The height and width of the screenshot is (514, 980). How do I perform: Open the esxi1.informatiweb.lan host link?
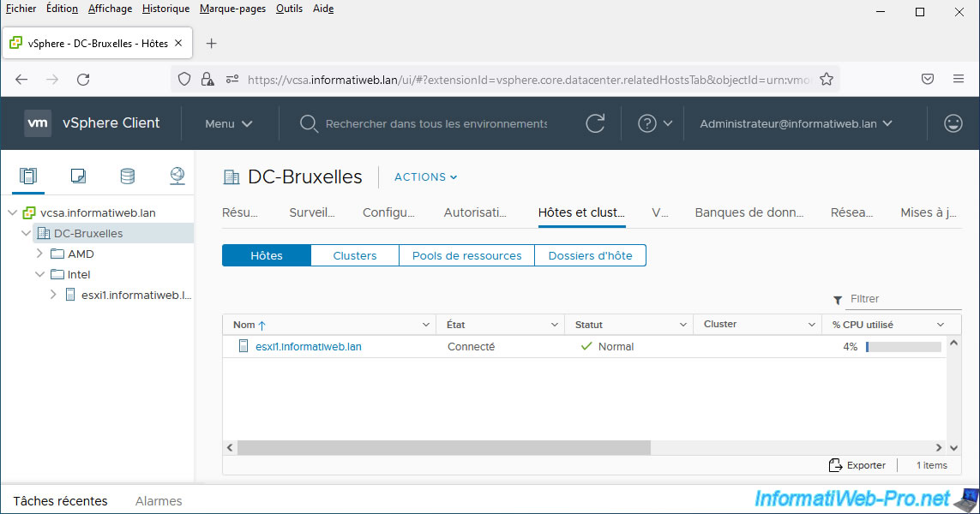[308, 347]
